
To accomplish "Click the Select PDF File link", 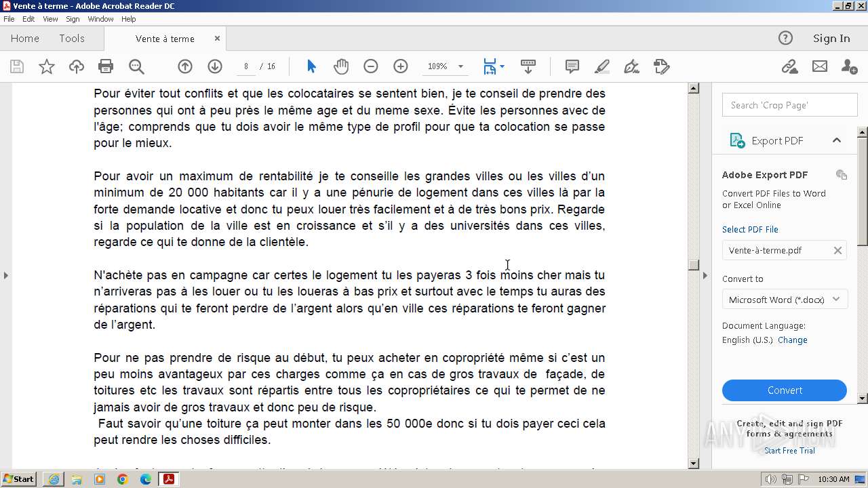I will coord(750,229).
